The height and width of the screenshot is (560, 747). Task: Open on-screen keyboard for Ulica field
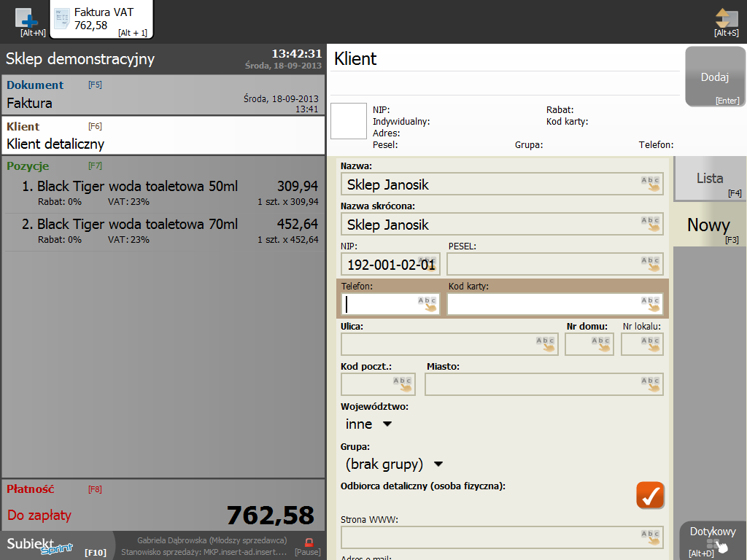coord(546,344)
